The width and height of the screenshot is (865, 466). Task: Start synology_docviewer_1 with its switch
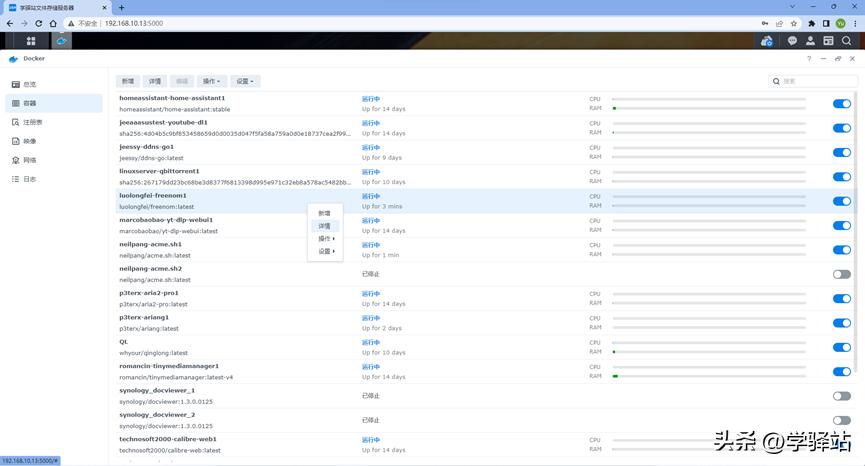tap(842, 396)
